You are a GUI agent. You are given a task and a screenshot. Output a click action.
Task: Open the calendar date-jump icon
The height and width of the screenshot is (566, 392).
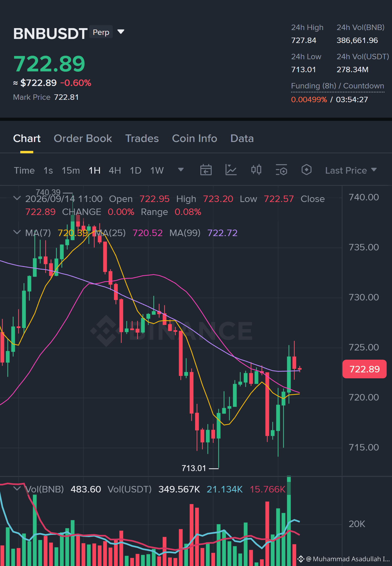tap(206, 170)
